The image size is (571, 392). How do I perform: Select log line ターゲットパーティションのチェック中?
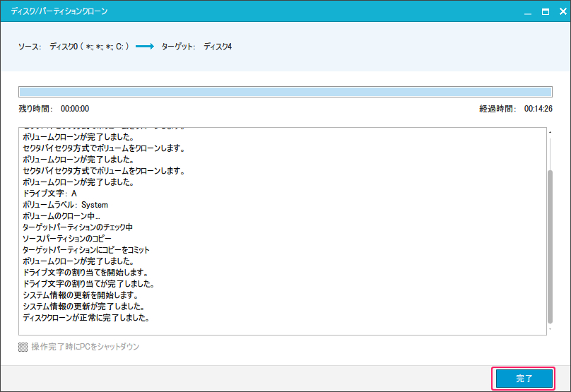click(x=78, y=227)
